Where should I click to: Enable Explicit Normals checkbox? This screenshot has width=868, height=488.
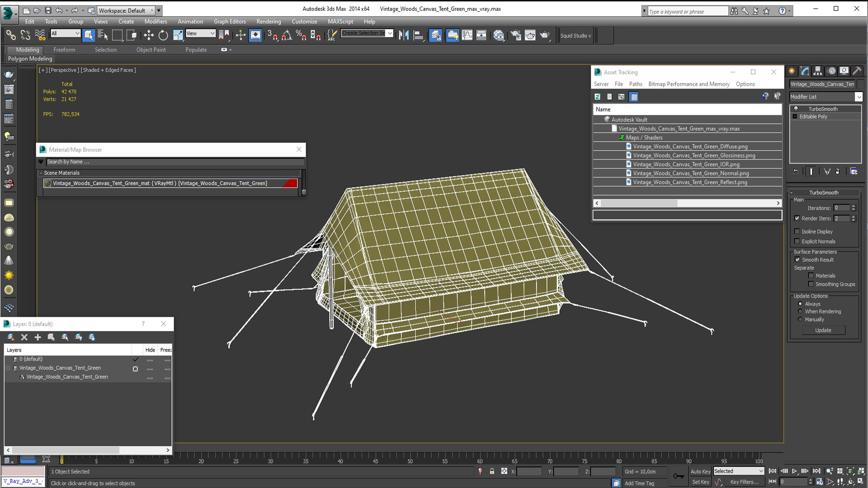(x=797, y=241)
